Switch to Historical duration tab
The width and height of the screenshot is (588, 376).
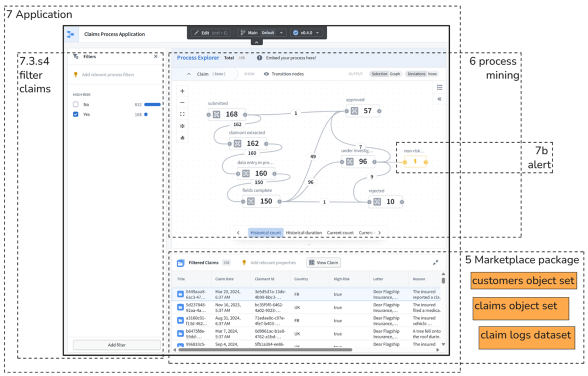point(304,233)
